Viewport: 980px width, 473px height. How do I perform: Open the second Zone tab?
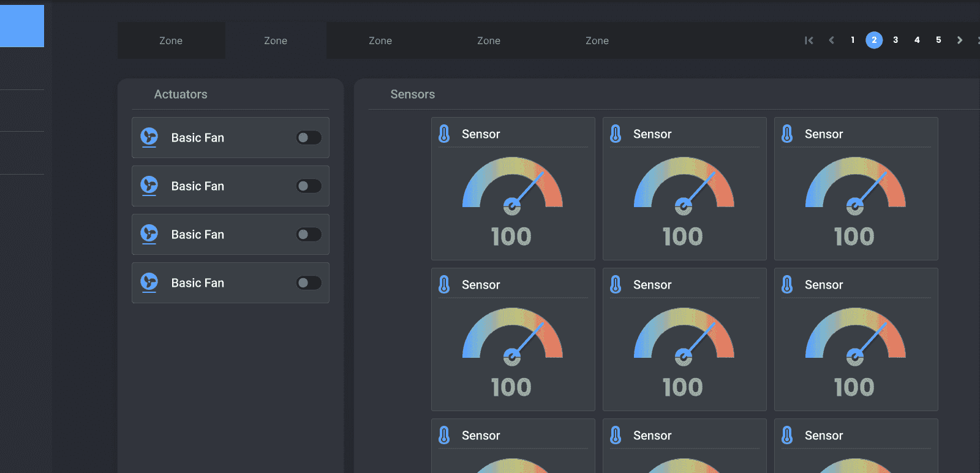pos(276,40)
